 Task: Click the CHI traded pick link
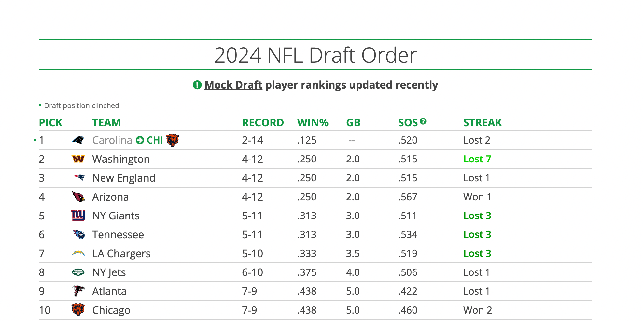[155, 140]
